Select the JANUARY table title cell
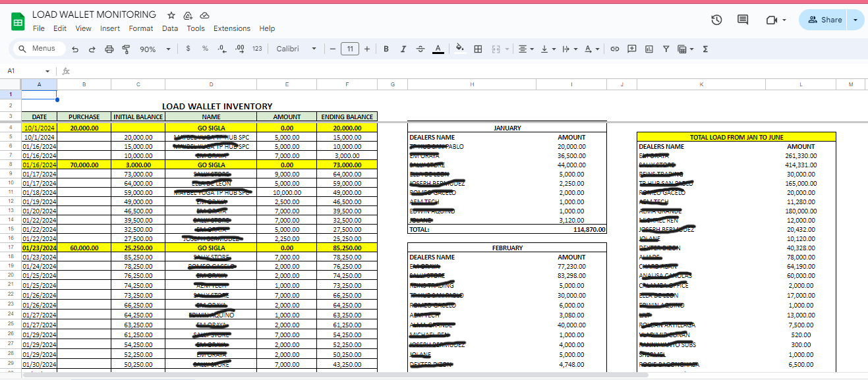This screenshot has width=868, height=380. (x=507, y=128)
